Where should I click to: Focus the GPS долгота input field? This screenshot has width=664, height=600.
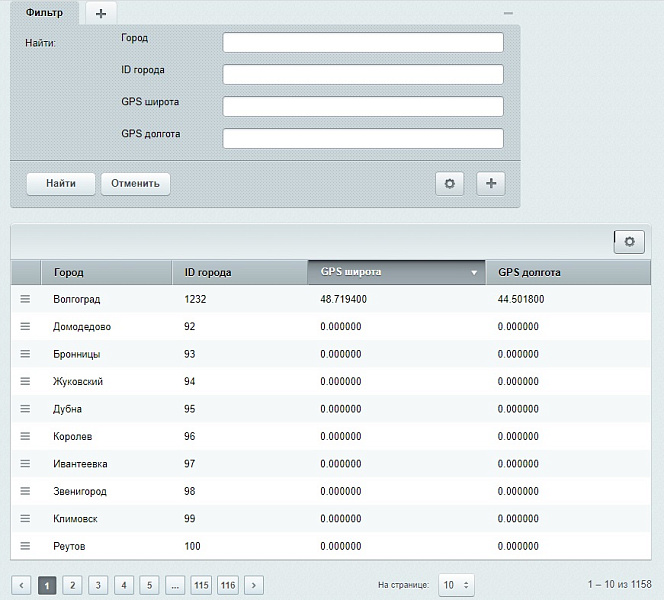pyautogui.click(x=363, y=139)
